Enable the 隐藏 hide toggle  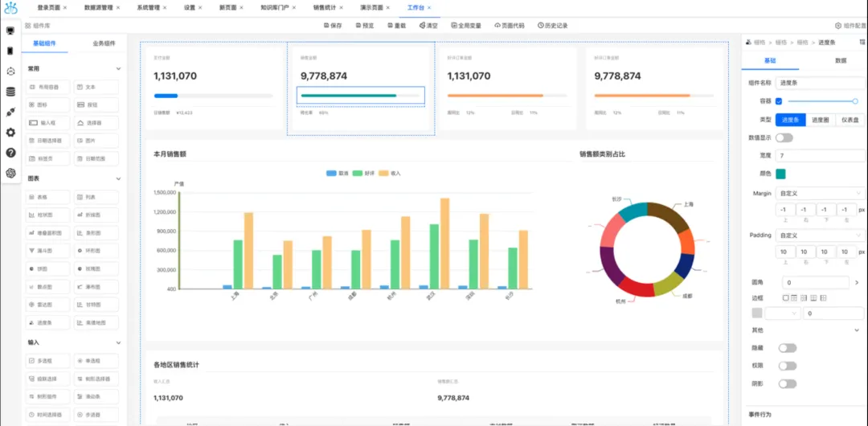(787, 348)
